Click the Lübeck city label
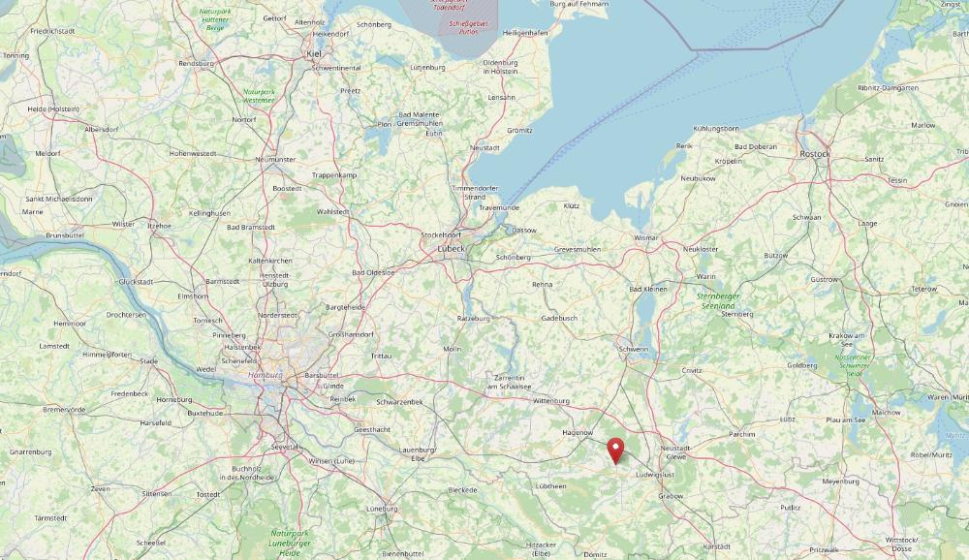 coord(452,248)
